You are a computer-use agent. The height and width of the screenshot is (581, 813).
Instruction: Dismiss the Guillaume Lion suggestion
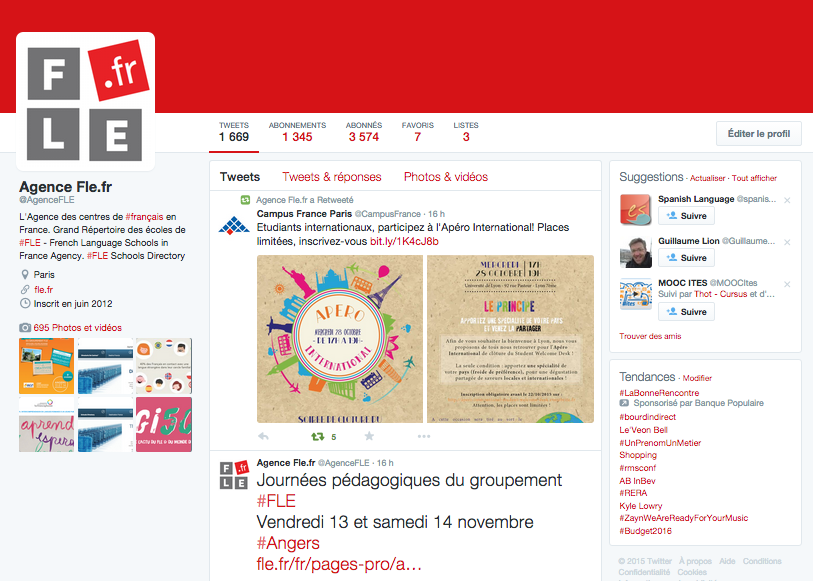(x=787, y=242)
